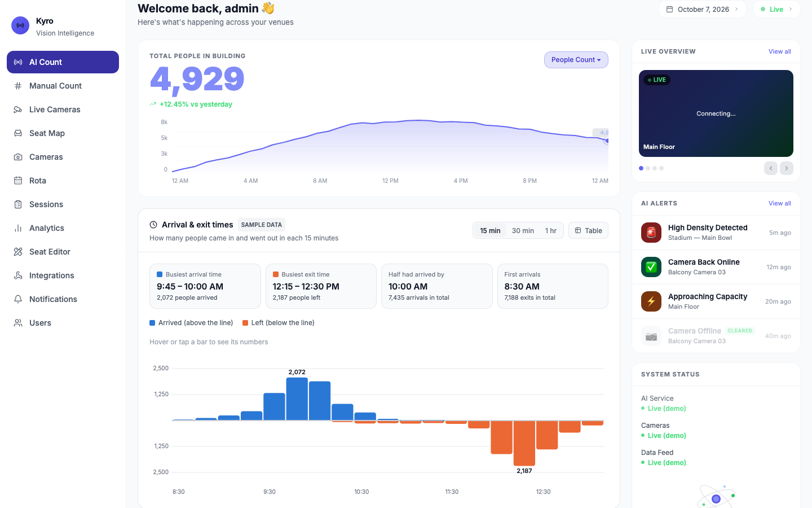Viewport: 812px width, 508px height.
Task: Toggle the Left legend series
Action: [279, 323]
